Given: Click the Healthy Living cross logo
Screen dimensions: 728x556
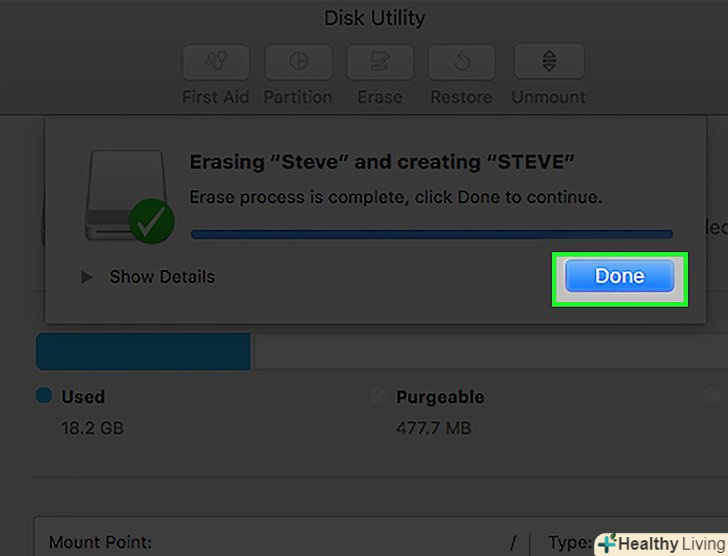Looking at the screenshot, I should point(607,543).
